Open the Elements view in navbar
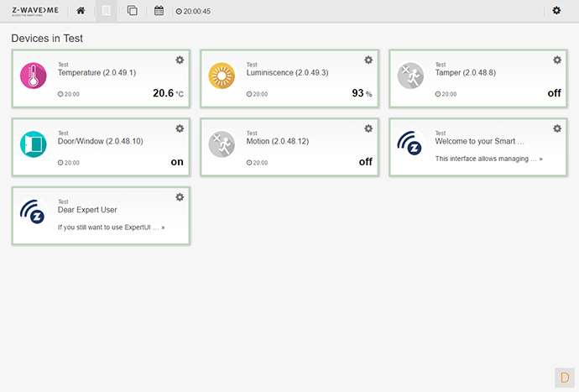 (133, 11)
